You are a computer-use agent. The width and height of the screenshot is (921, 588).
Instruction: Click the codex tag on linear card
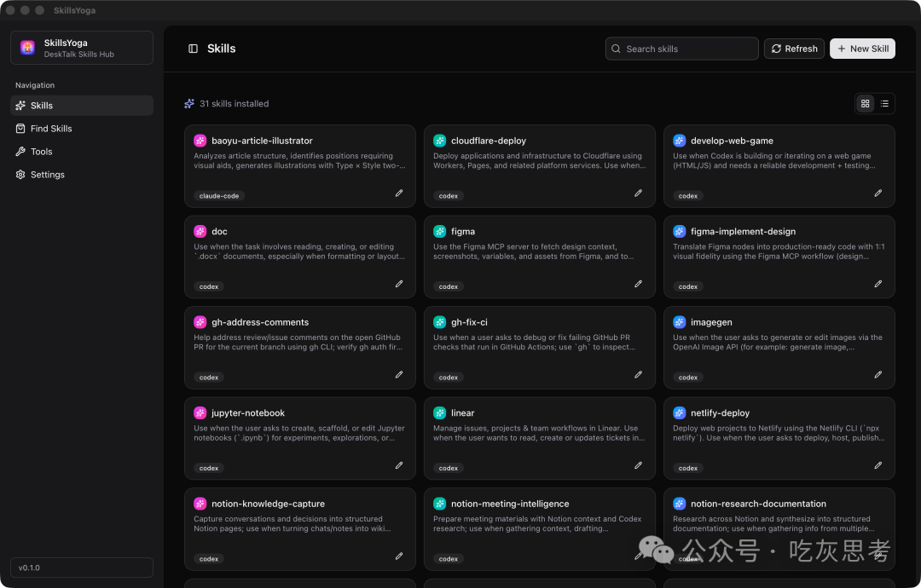pos(449,469)
